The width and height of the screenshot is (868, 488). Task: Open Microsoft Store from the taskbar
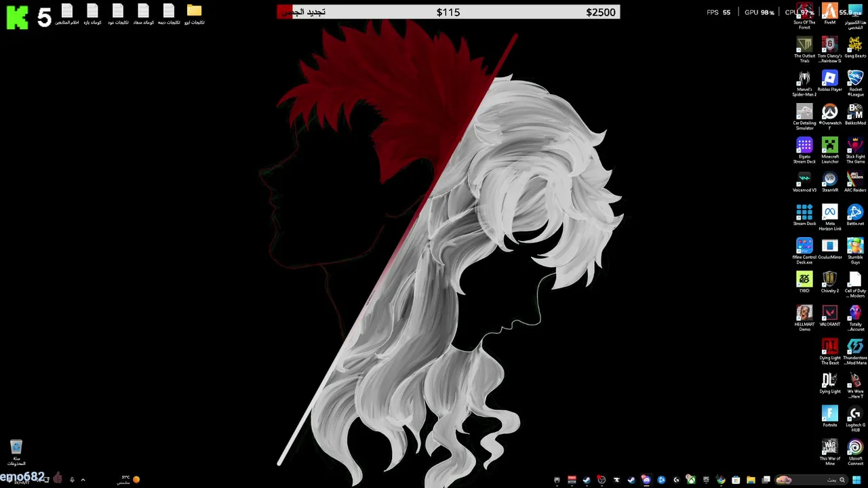[736, 480]
